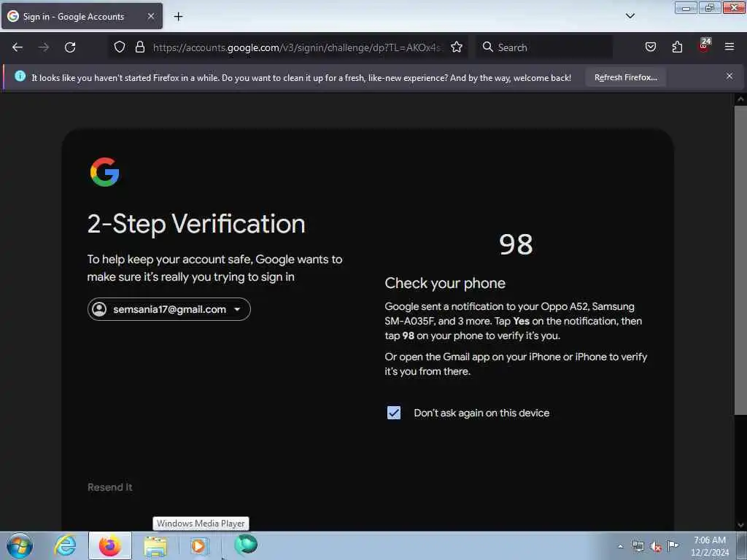Image resolution: width=747 pixels, height=560 pixels.
Task: Uncheck Don't ask again on this device
Action: pos(393,413)
